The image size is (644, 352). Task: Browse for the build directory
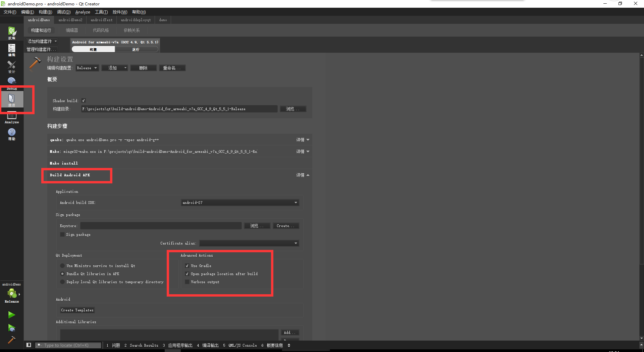(x=293, y=109)
